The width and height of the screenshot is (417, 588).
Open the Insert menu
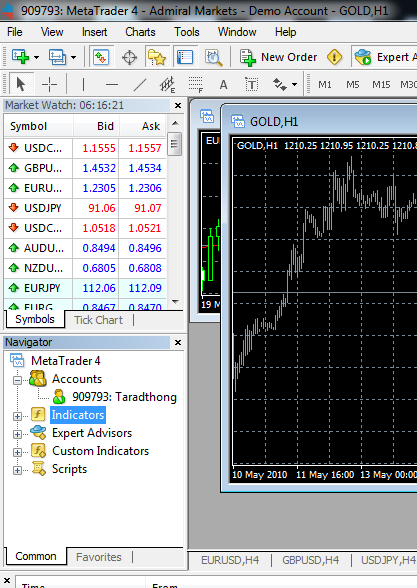[x=94, y=32]
